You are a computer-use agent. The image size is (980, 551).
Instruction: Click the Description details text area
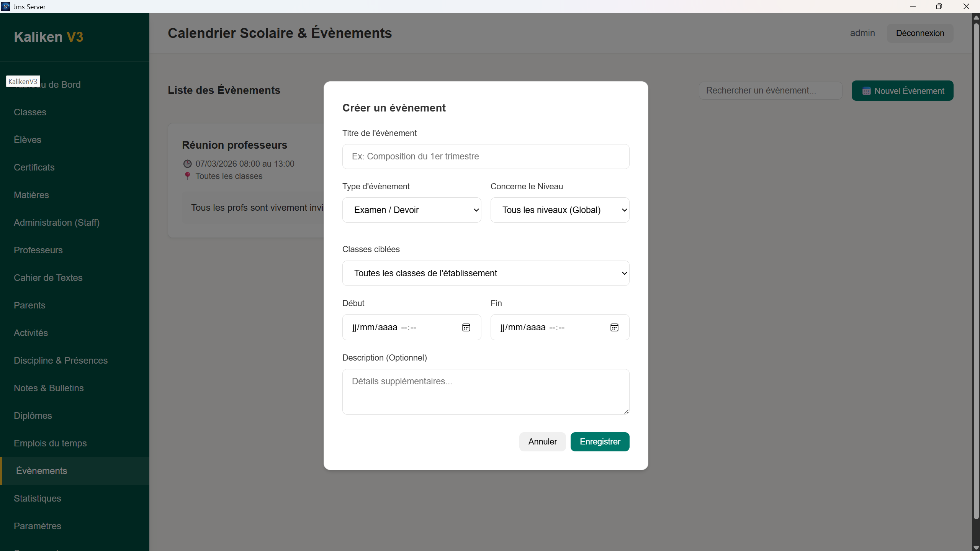pos(485,392)
